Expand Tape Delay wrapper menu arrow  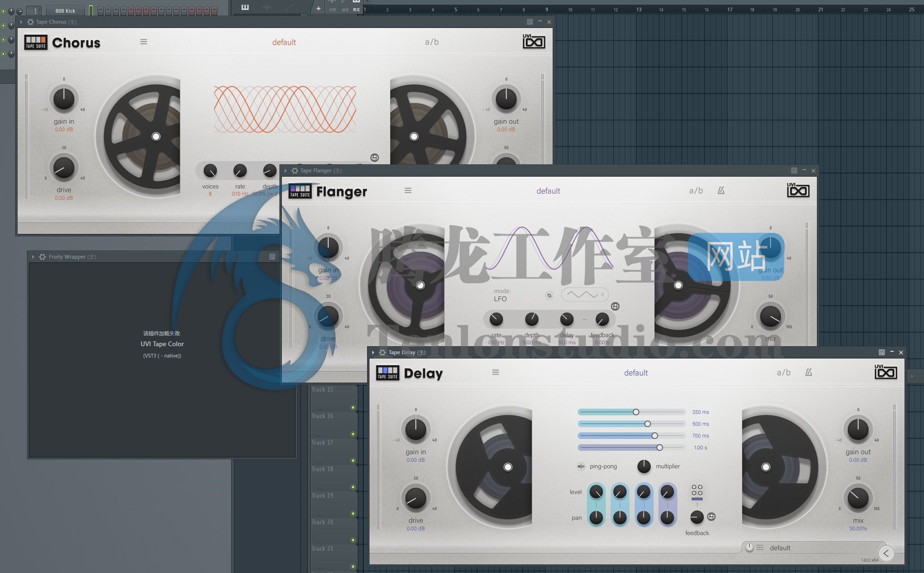373,352
